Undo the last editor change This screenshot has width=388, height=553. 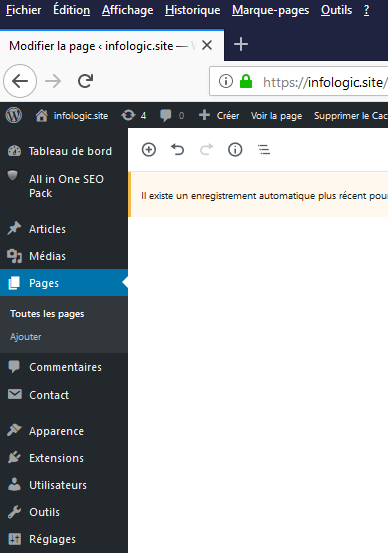(x=177, y=150)
